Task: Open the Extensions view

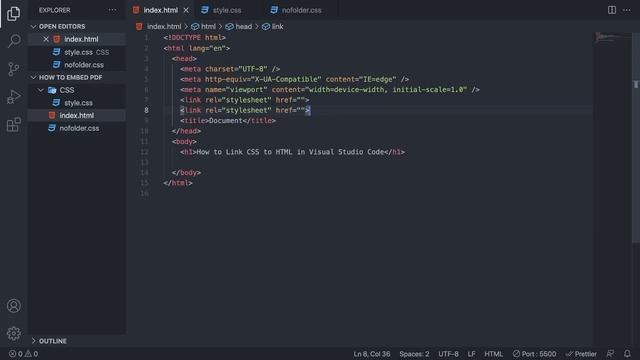Action: click(13, 124)
